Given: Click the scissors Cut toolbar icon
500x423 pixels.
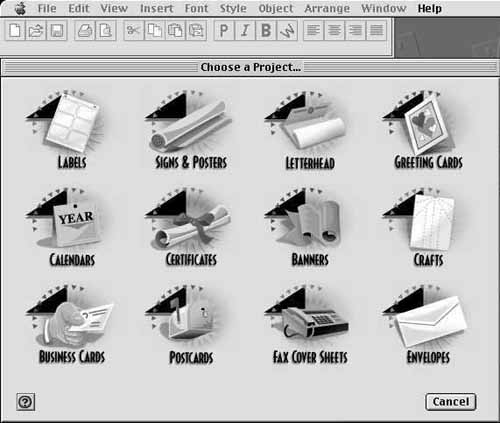Looking at the screenshot, I should pyautogui.click(x=133, y=31).
